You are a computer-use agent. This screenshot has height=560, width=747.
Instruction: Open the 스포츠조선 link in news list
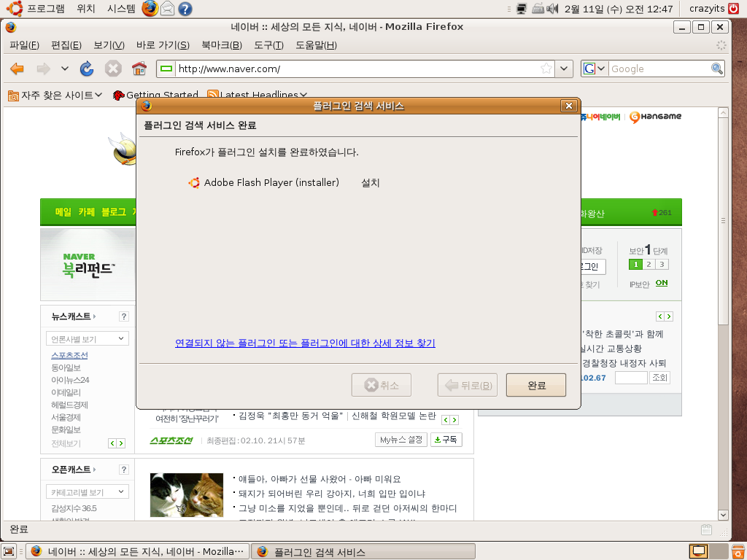click(69, 355)
